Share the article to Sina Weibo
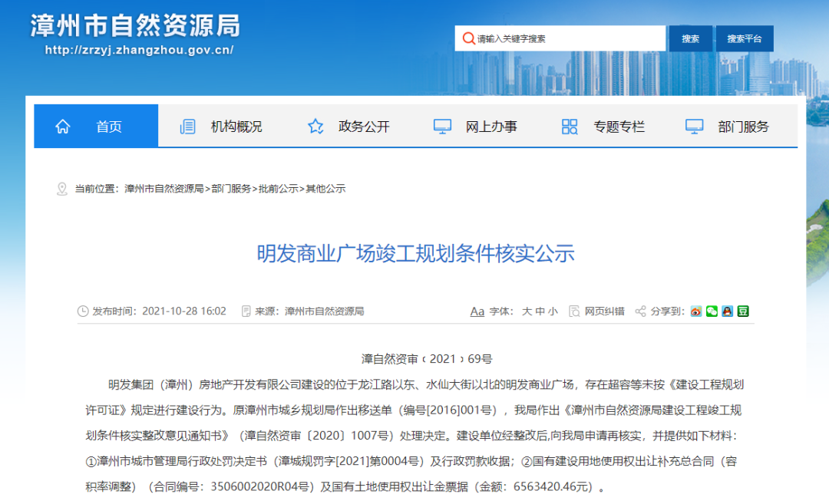 pos(696,311)
